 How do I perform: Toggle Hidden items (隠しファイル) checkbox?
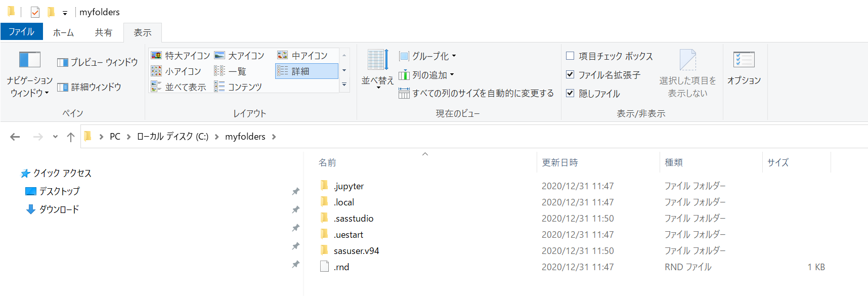[x=570, y=93]
